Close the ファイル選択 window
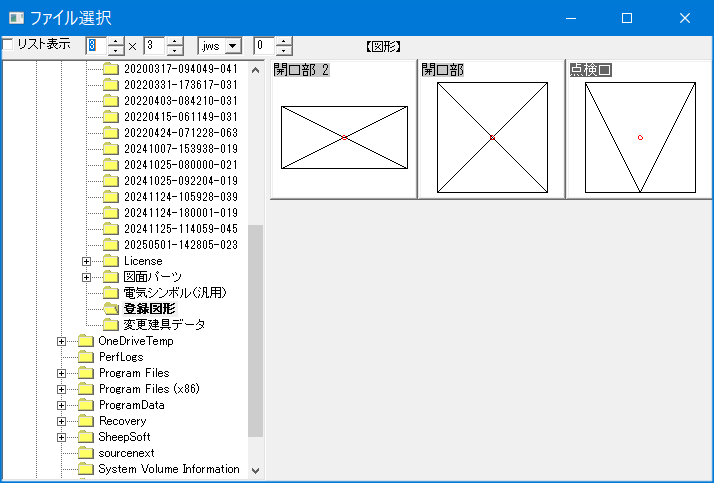714x483 pixels. (x=684, y=18)
